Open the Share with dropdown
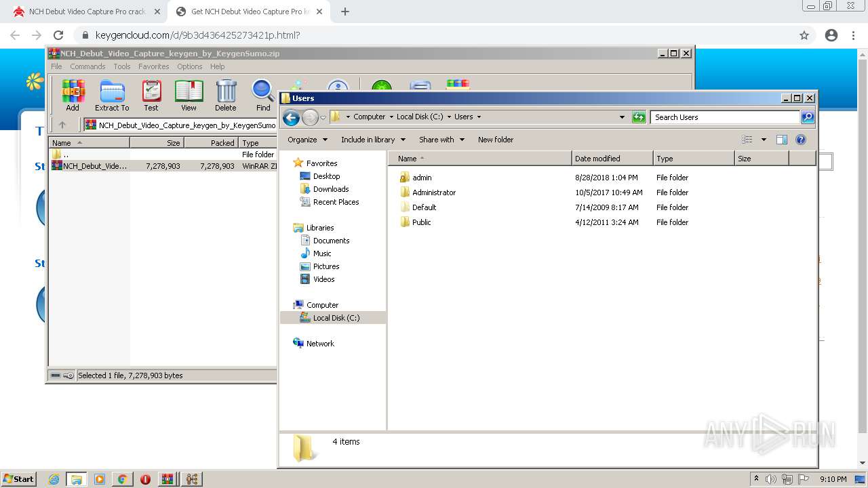Screen dimensions: 868x488 click(x=441, y=140)
